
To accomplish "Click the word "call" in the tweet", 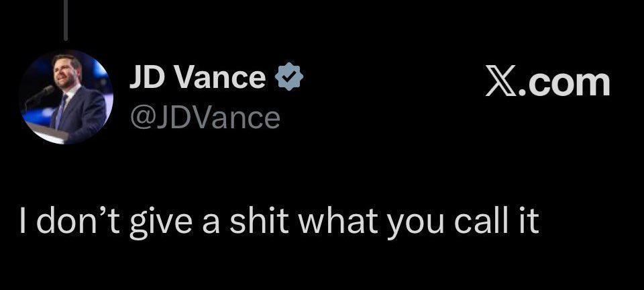I will click(x=480, y=221).
